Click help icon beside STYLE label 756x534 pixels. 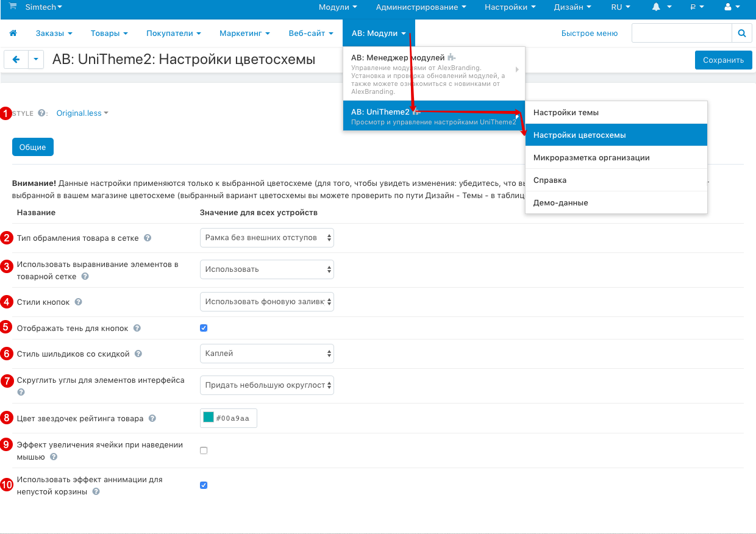[41, 113]
